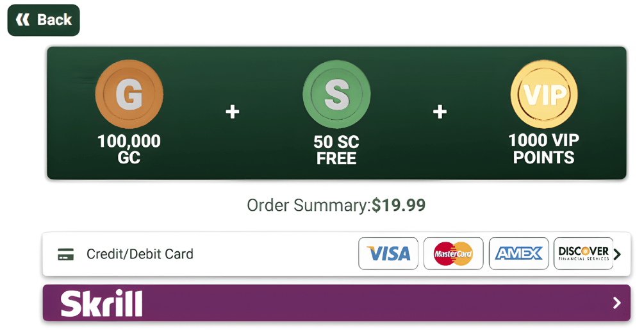This screenshot has width=644, height=334.
Task: Choose the VISA card logo
Action: click(388, 254)
